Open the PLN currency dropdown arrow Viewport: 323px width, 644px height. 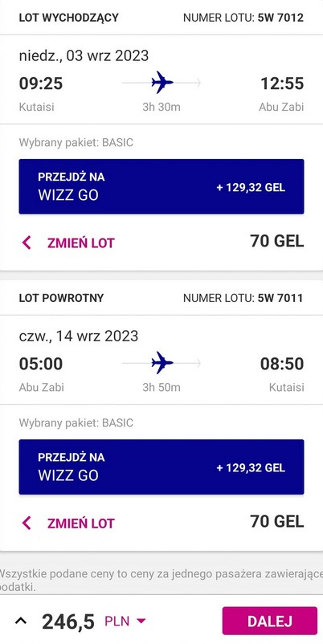point(141,621)
